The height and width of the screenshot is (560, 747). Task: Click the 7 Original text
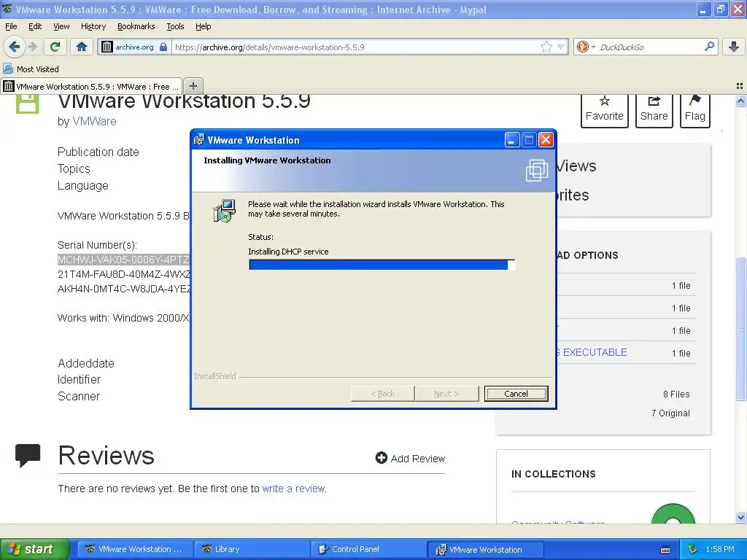pos(670,413)
